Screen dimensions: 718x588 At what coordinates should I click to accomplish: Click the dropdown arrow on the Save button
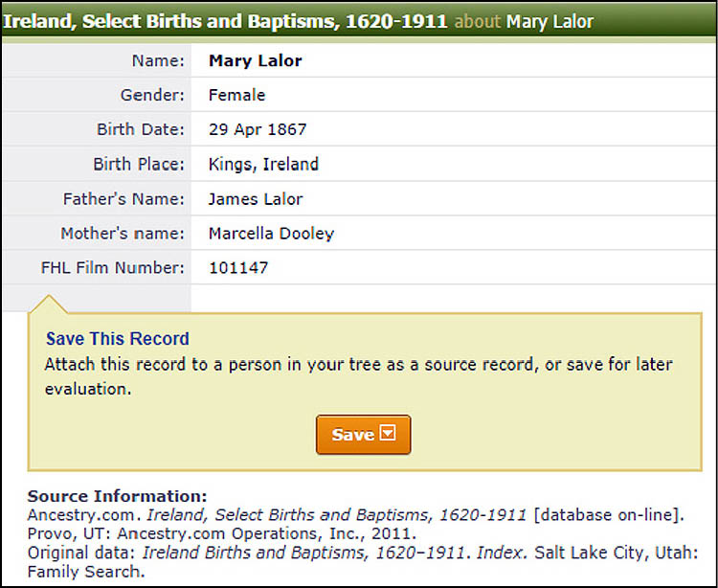[x=388, y=434]
